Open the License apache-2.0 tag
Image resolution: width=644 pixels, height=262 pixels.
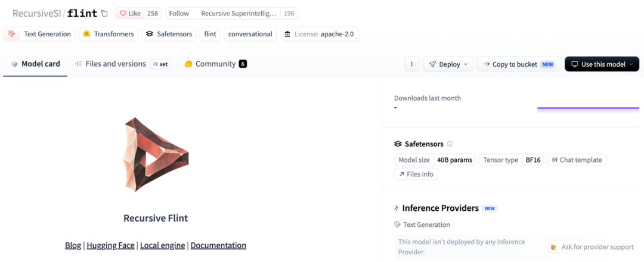[x=320, y=34]
